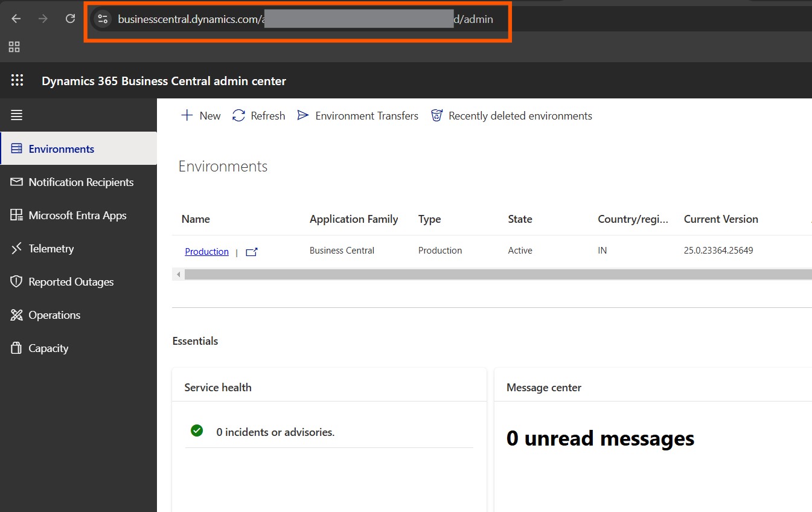Screen dimensions: 812x512
Task: Open Environment Transfers
Action: 358,115
